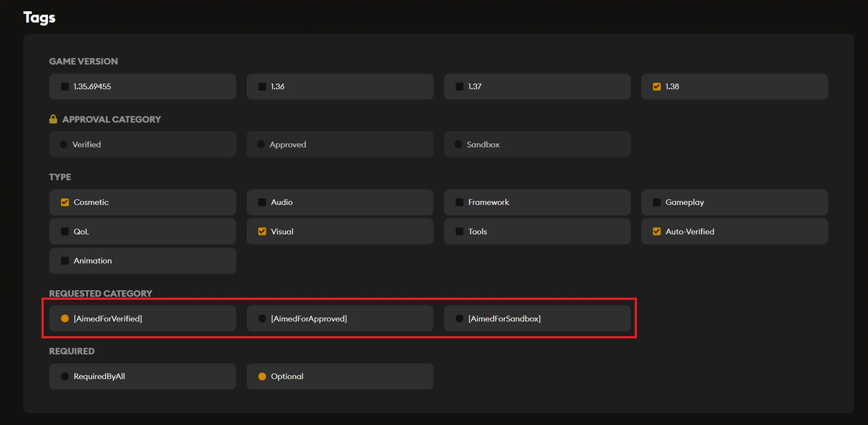Set the mod as RequiredByAll
This screenshot has height=425, width=868.
pyautogui.click(x=65, y=377)
